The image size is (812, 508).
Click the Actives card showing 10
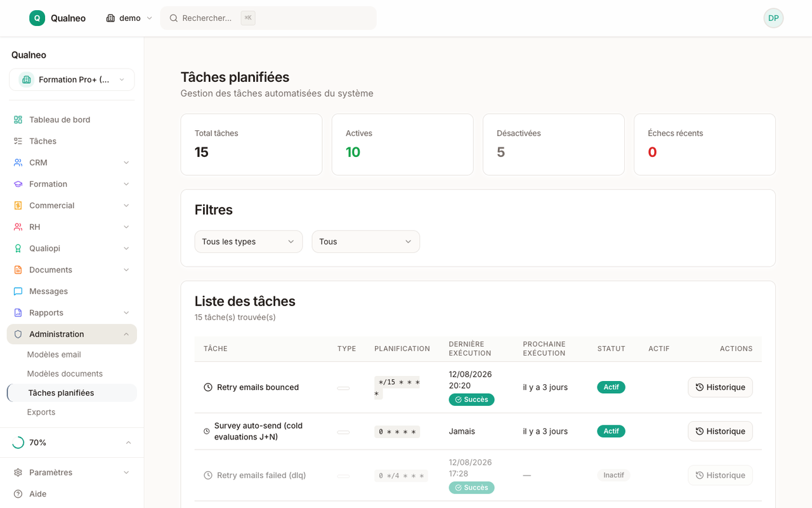tap(402, 145)
